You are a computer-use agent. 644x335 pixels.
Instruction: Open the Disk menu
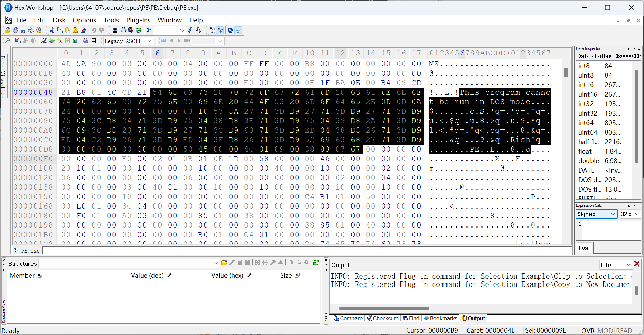(x=59, y=20)
